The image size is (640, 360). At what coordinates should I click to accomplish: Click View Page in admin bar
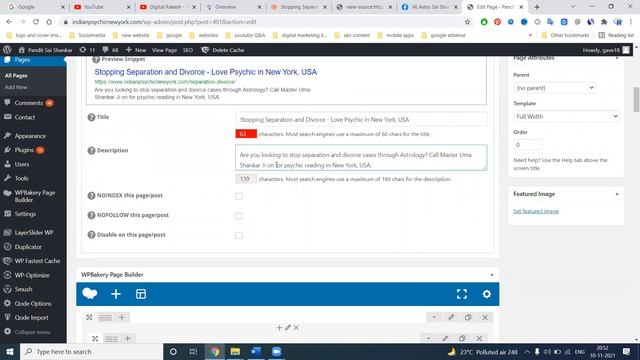(x=164, y=50)
